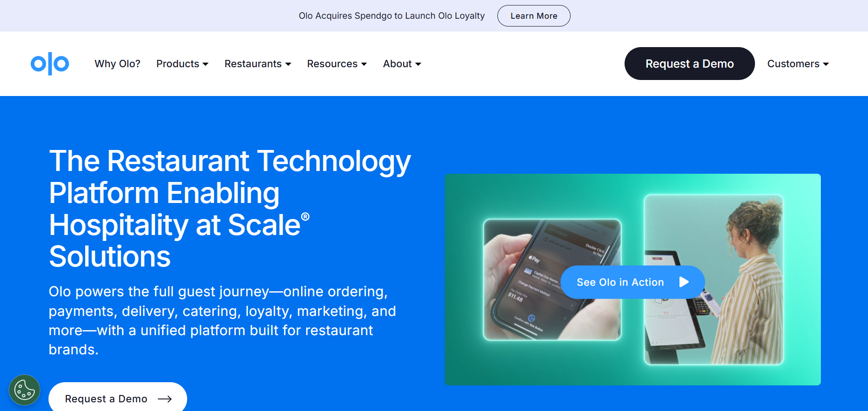
Task: Open the Restaurants menu
Action: (258, 64)
